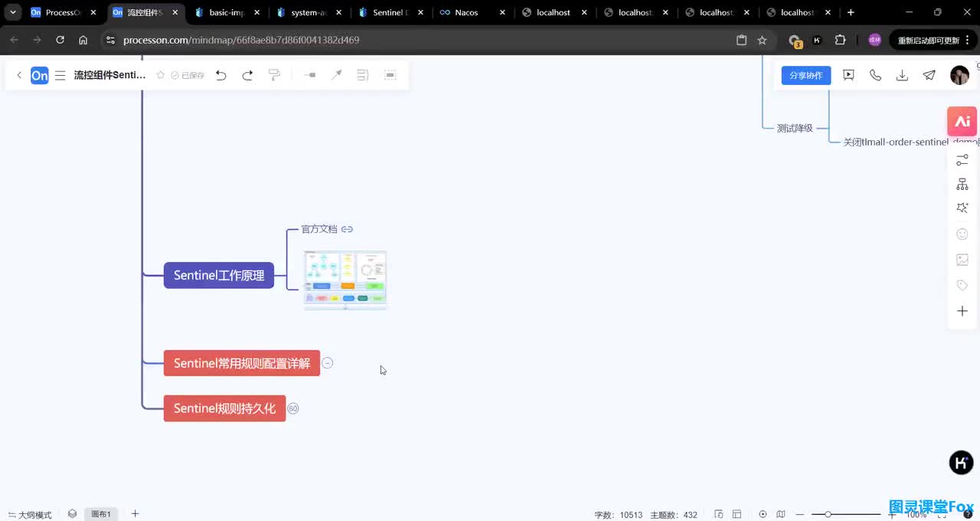Click the layers icon in bottom bar

[x=72, y=514]
